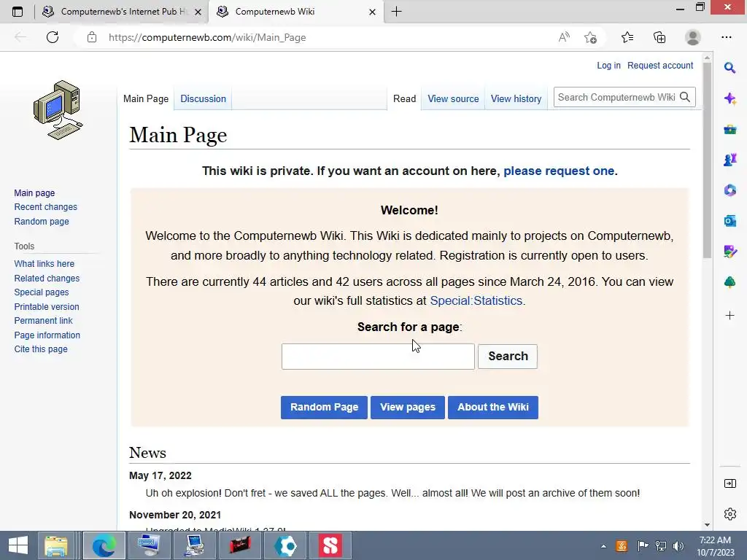Activate the Read aloud icon in address bar
Image resolution: width=747 pixels, height=560 pixels.
564,37
